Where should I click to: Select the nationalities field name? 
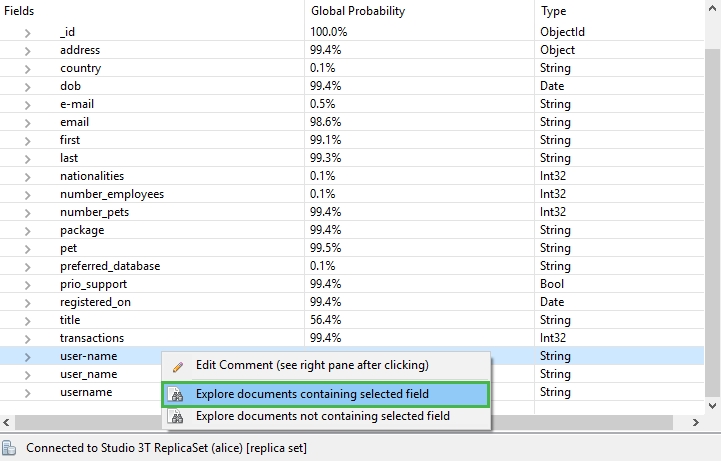[92, 176]
